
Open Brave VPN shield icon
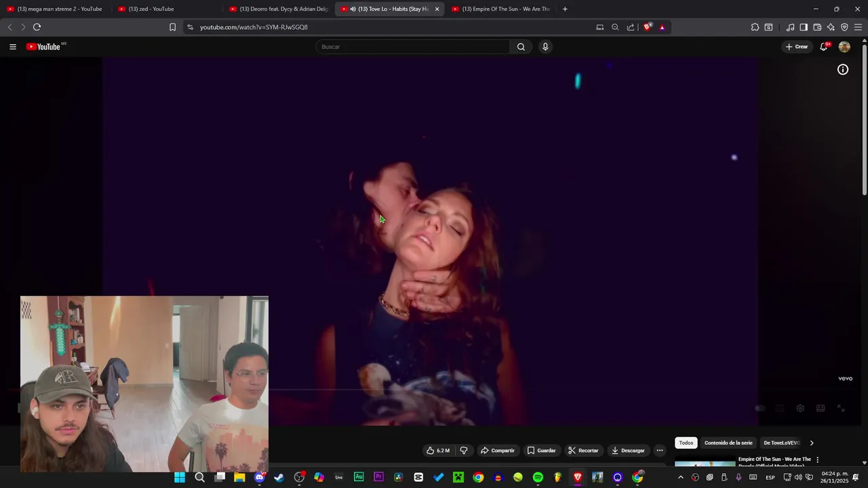pyautogui.click(x=844, y=27)
